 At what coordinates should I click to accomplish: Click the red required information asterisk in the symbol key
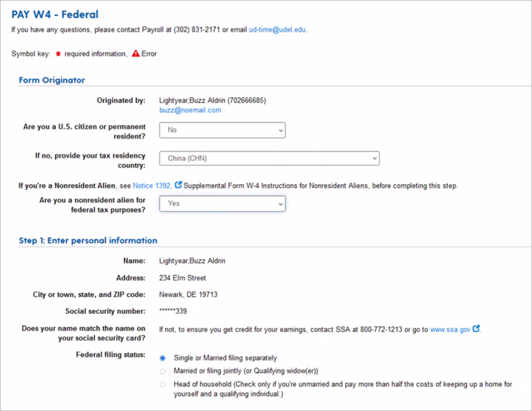(x=58, y=54)
